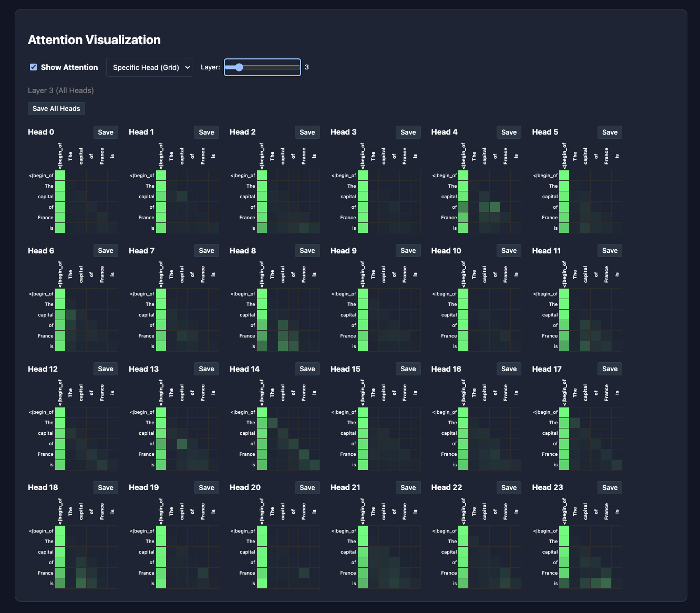Viewport: 700px width, 613px height.
Task: Click the Head 4 attention grid
Action: pos(490,201)
